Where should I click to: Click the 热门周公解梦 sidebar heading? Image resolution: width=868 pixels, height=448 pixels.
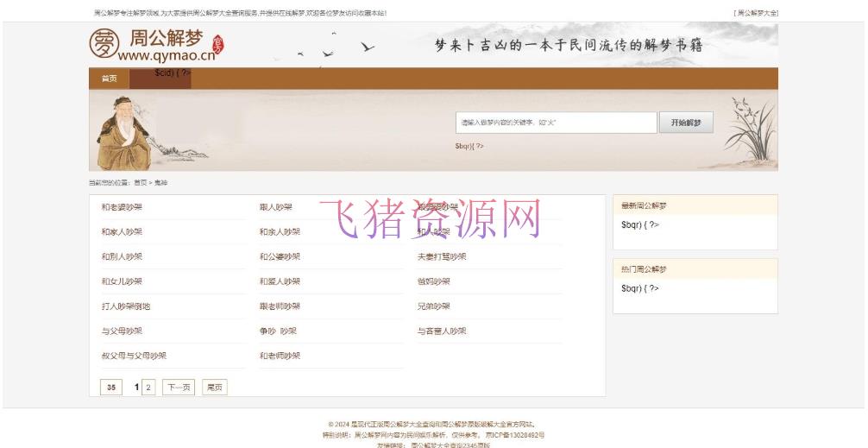[x=644, y=269]
